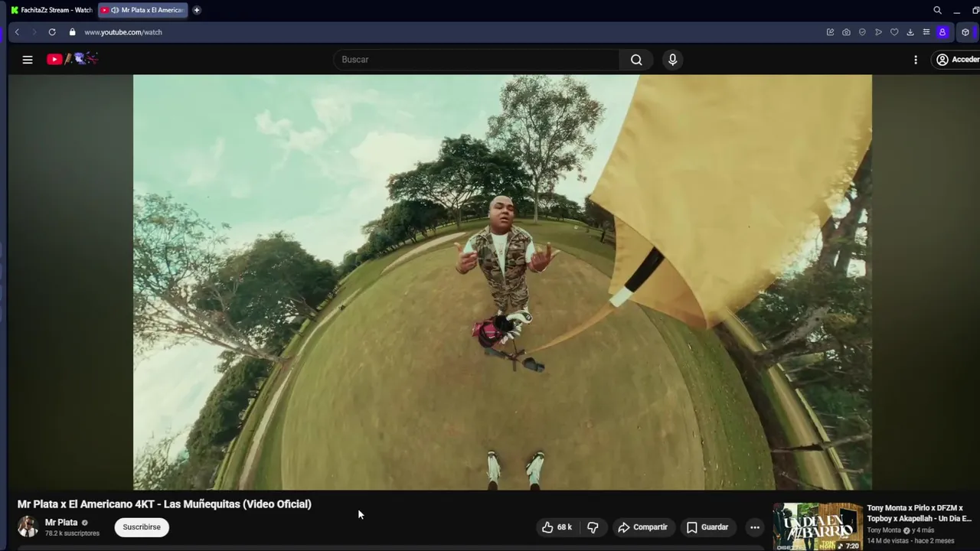980x551 pixels.
Task: Click the www.youtube.com/watch address bar
Action: (123, 32)
